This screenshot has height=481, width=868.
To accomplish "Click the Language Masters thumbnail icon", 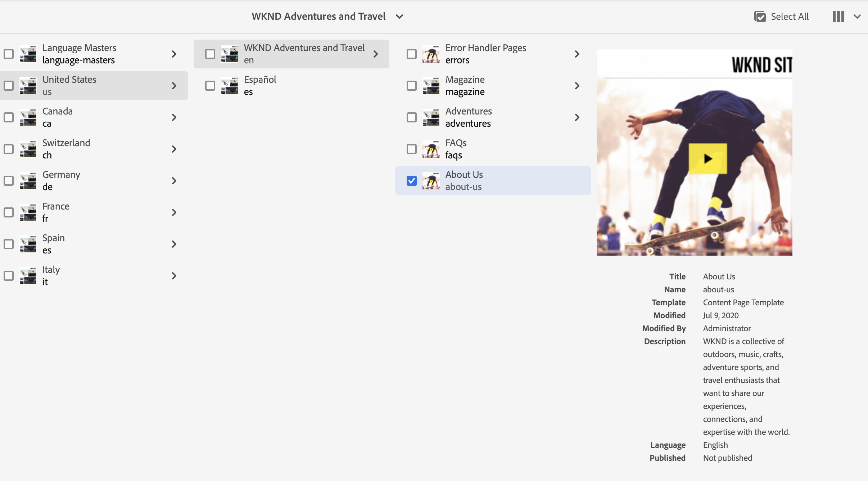I will pyautogui.click(x=28, y=54).
